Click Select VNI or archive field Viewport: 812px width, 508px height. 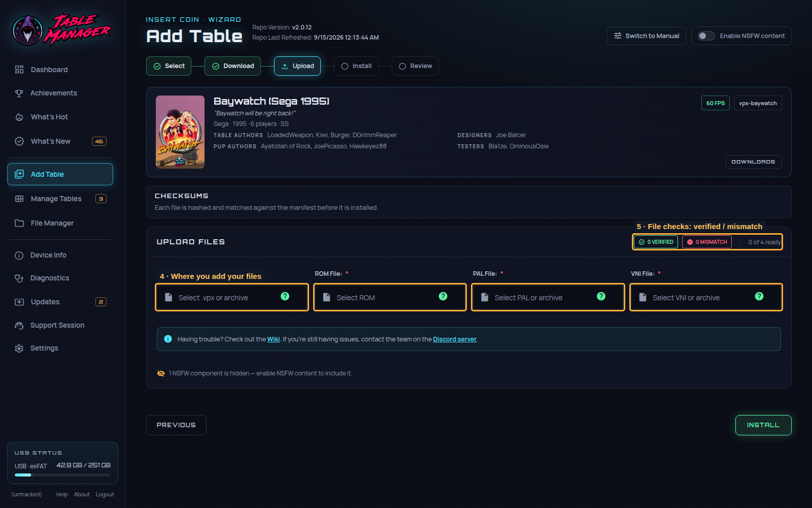(x=706, y=297)
